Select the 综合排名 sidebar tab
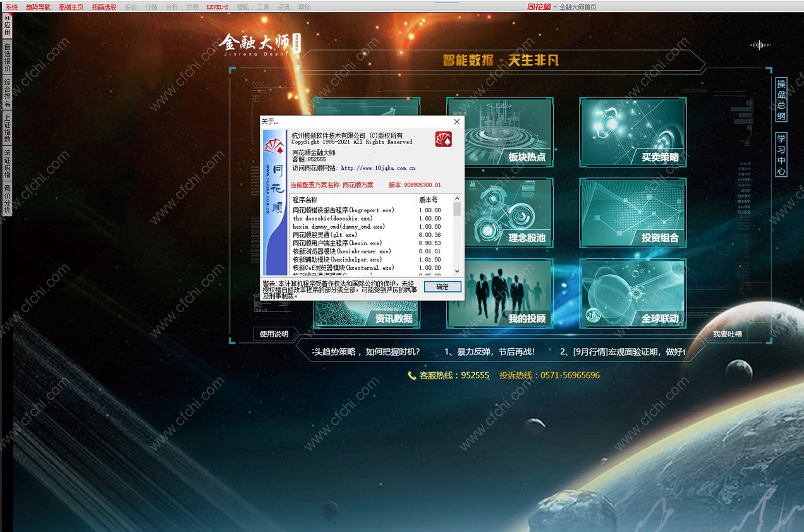 pos(8,93)
